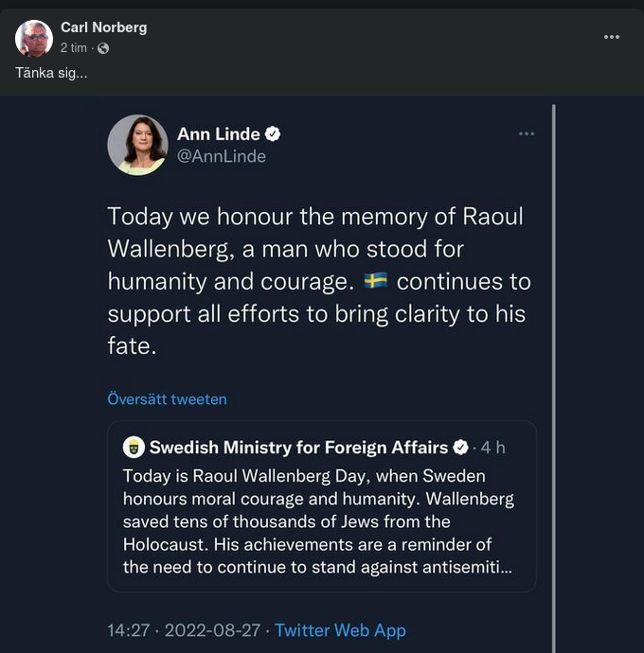Click "Översätt tweeten" translate link
Image resolution: width=644 pixels, height=653 pixels.
167,398
